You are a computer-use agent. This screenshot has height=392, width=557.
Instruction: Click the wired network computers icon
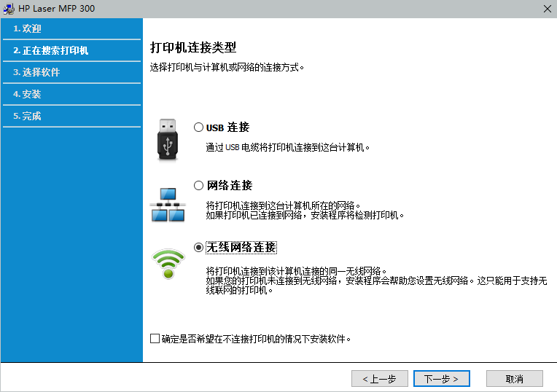168,205
